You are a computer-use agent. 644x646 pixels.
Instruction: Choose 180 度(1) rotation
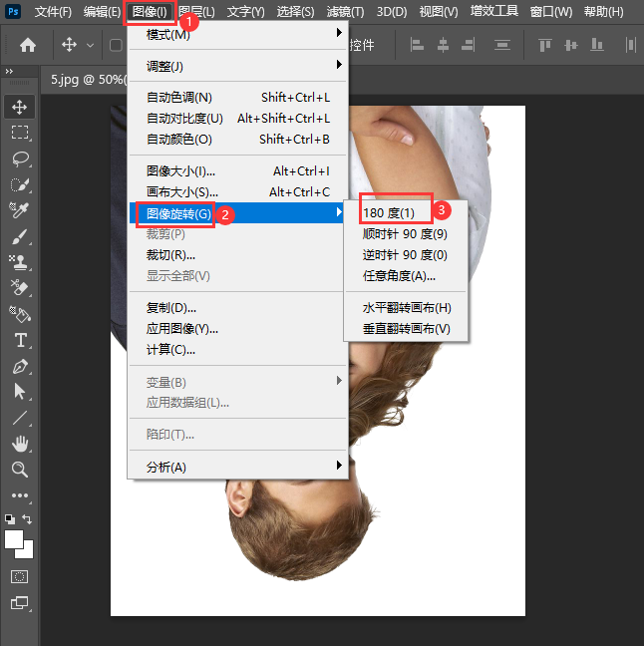point(406,213)
